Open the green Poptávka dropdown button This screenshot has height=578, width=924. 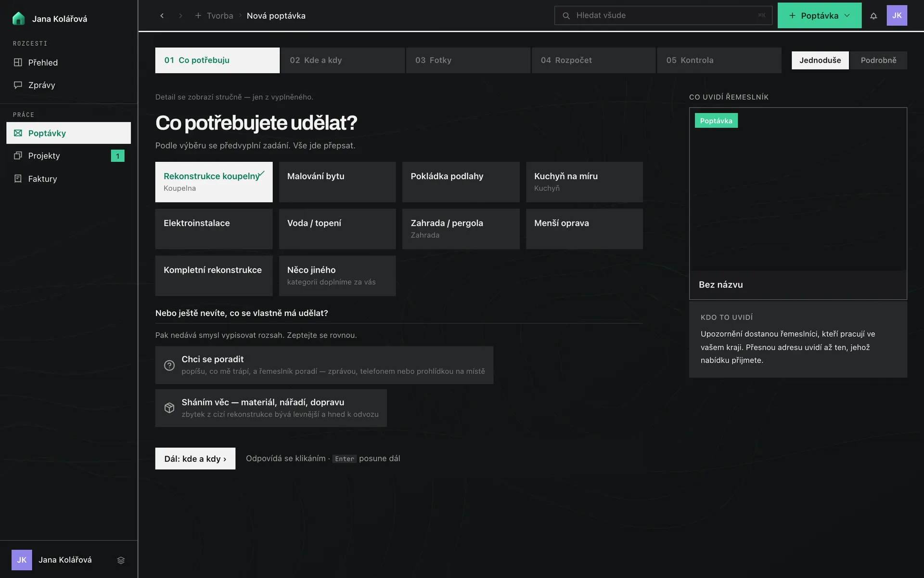click(x=820, y=15)
